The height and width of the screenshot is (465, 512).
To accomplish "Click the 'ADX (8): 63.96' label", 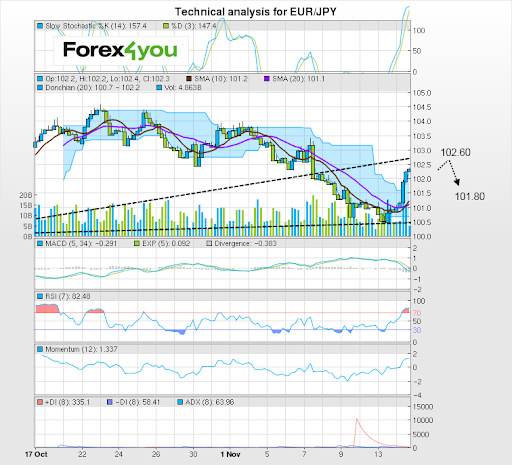I will click(210, 402).
